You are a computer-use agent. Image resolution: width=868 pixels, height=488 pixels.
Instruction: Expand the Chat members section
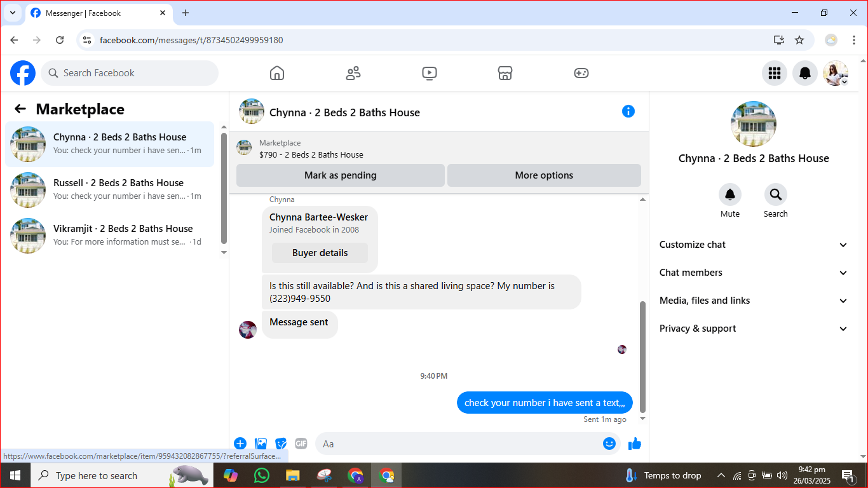(754, 273)
